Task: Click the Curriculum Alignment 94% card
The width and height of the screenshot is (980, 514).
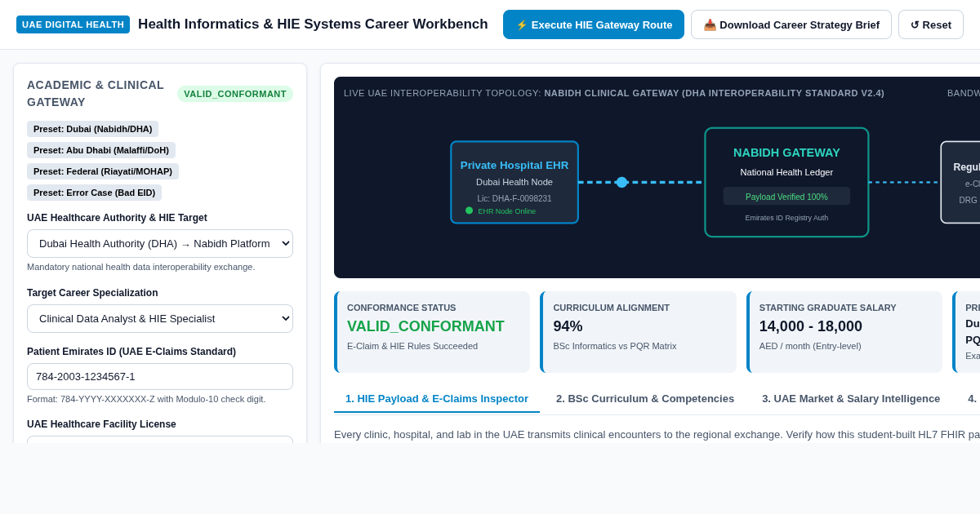Action: 638,332
